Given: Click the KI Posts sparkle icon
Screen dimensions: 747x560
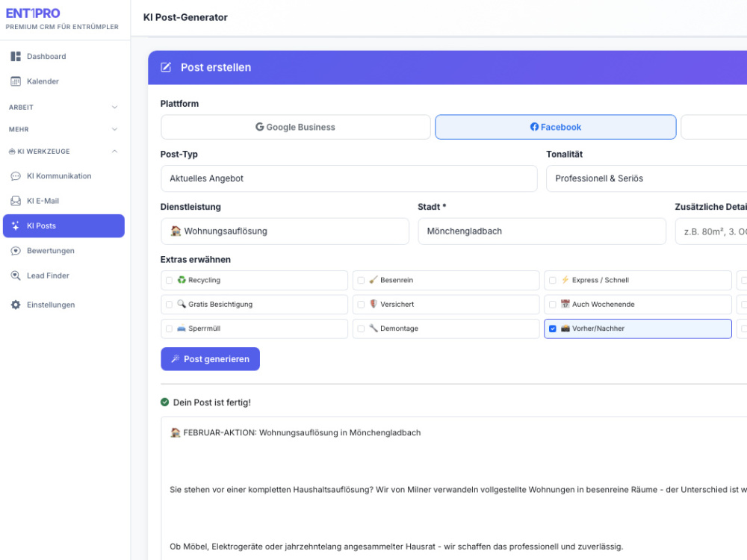Looking at the screenshot, I should (16, 225).
